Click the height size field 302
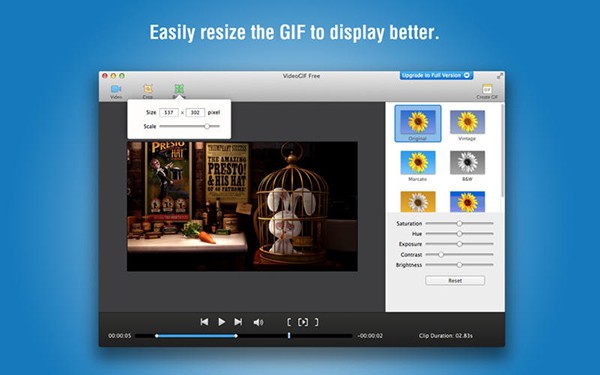 coord(195,112)
